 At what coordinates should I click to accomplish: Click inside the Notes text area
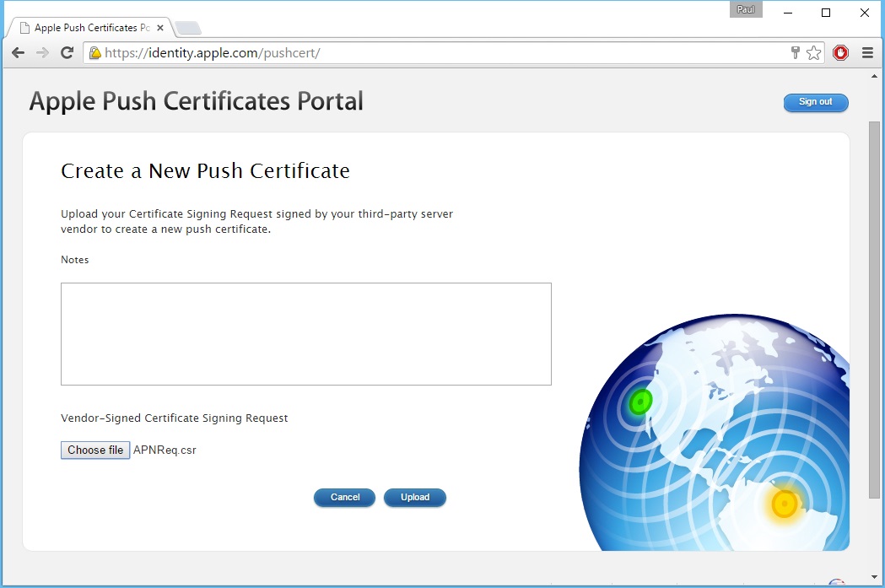305,334
